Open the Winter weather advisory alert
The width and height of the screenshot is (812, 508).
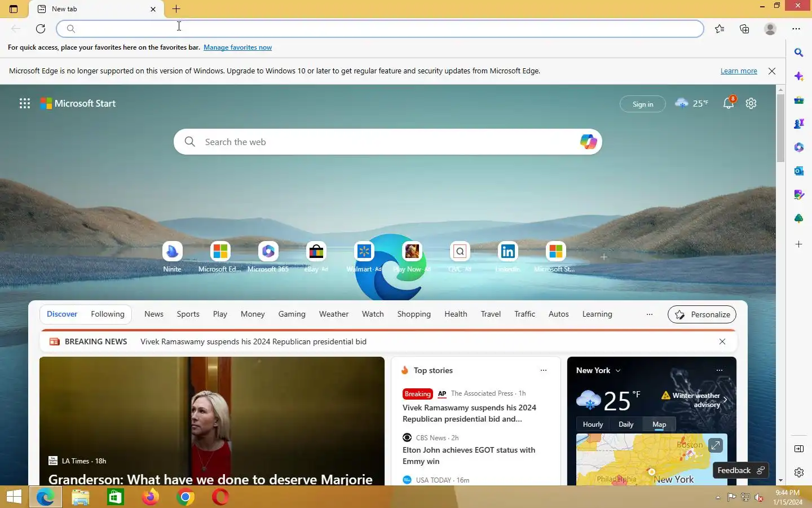[695, 400]
